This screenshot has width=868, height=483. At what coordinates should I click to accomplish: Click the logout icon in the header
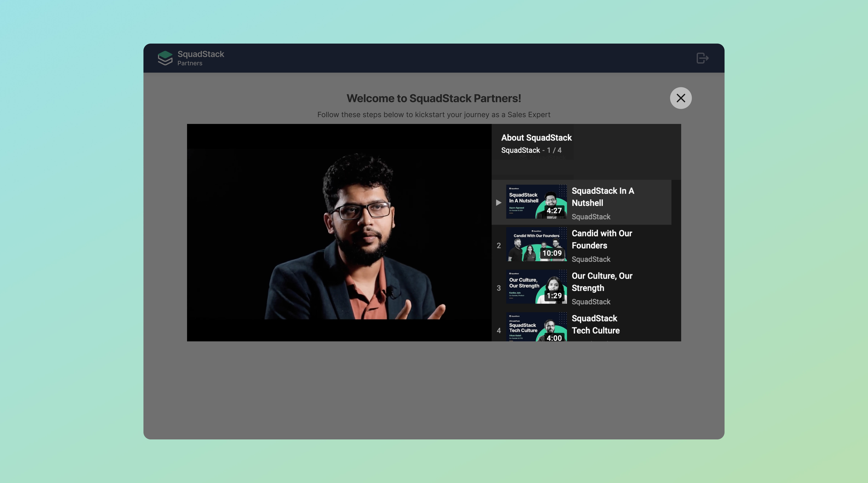pyautogui.click(x=703, y=58)
